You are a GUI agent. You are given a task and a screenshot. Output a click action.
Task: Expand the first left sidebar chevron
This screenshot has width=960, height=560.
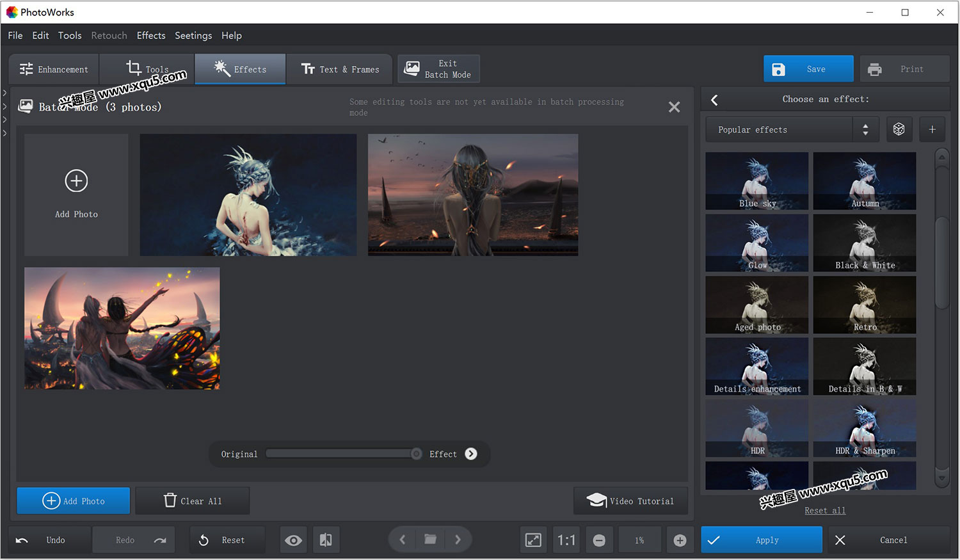[x=4, y=93]
